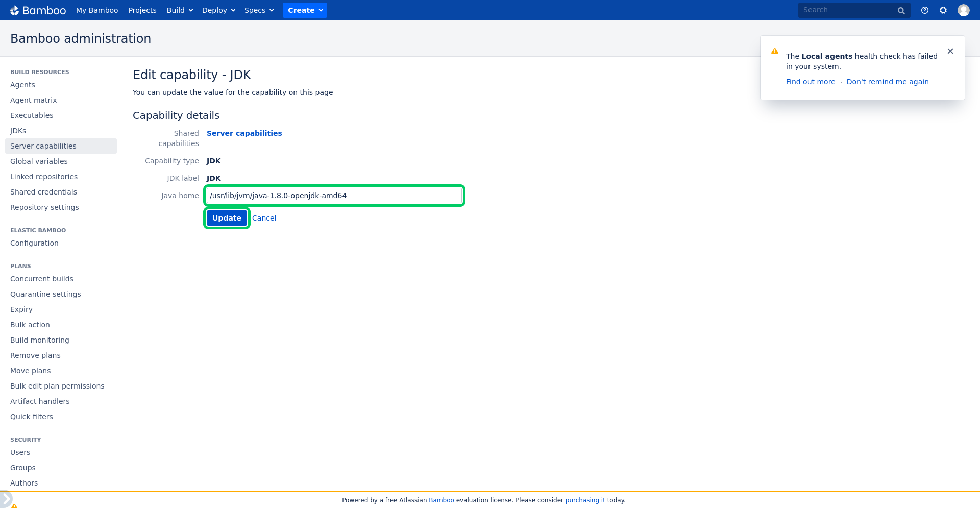Open Quarantine settings in sidebar
Image resolution: width=980 pixels, height=508 pixels.
[45, 294]
